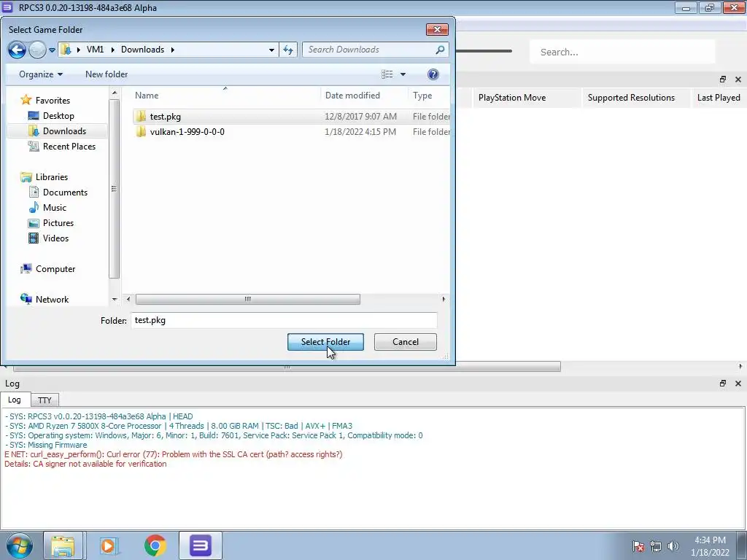Open Windows Explorer from the taskbar
Viewport: 747px width, 560px height.
tap(63, 545)
